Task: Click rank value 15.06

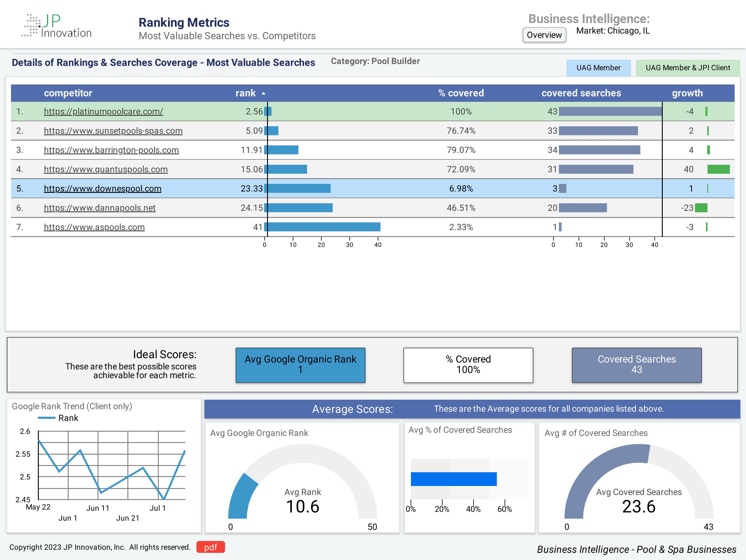Action: pyautogui.click(x=252, y=169)
